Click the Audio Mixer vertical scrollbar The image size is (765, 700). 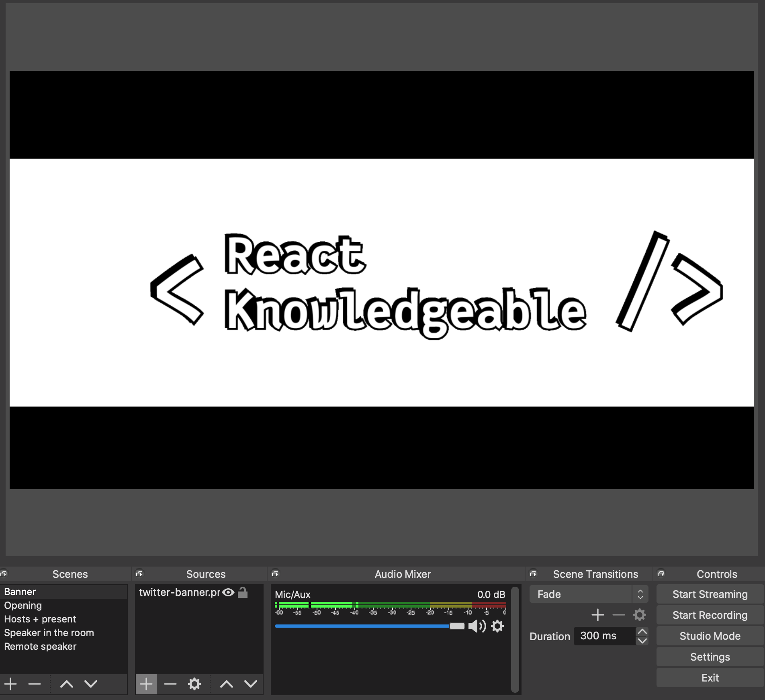(x=515, y=640)
